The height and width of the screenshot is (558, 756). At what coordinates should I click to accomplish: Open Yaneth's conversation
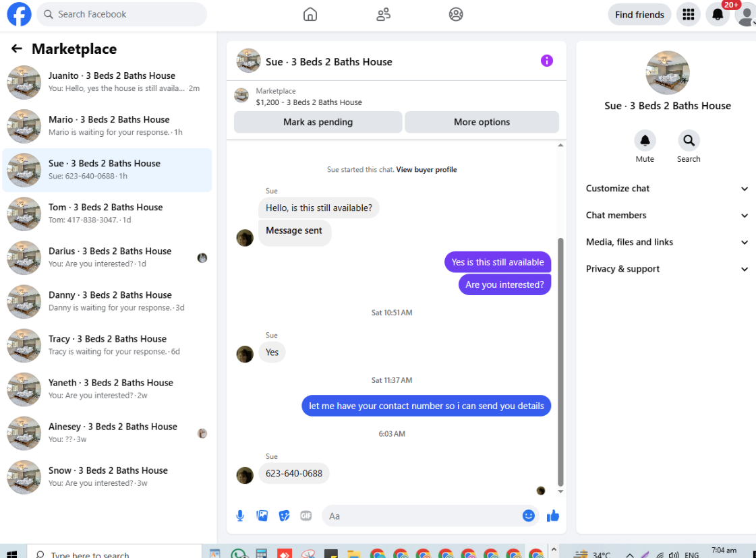[107, 390]
